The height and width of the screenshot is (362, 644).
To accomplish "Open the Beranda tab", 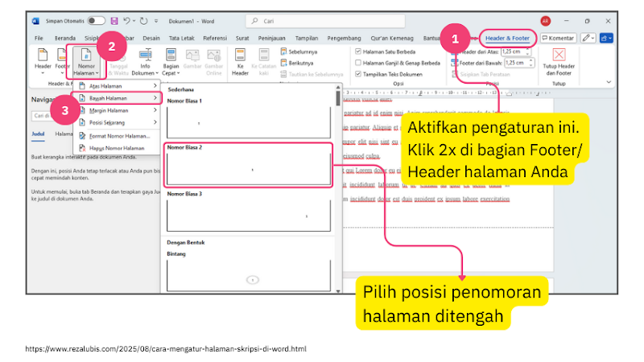I will pyautogui.click(x=65, y=38).
